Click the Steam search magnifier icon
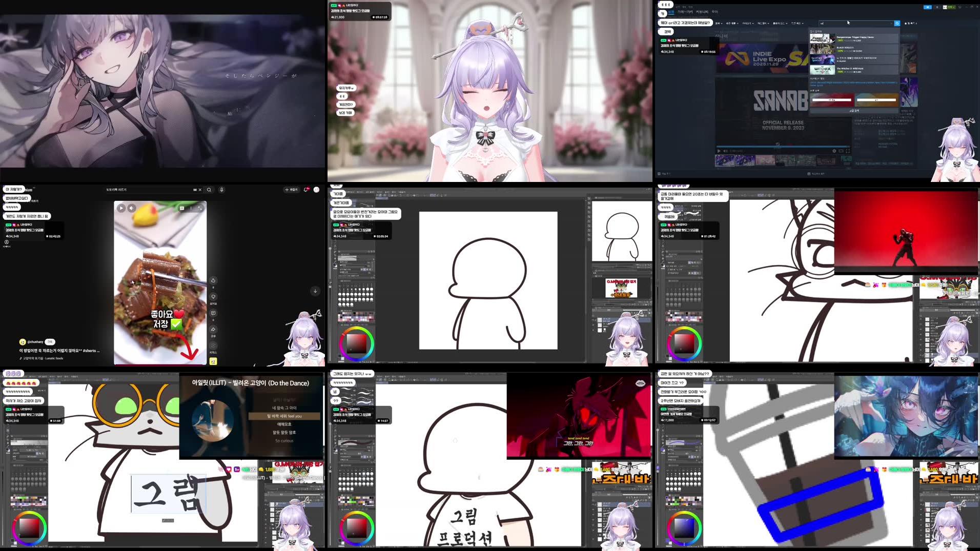The width and height of the screenshot is (980, 551). [897, 24]
